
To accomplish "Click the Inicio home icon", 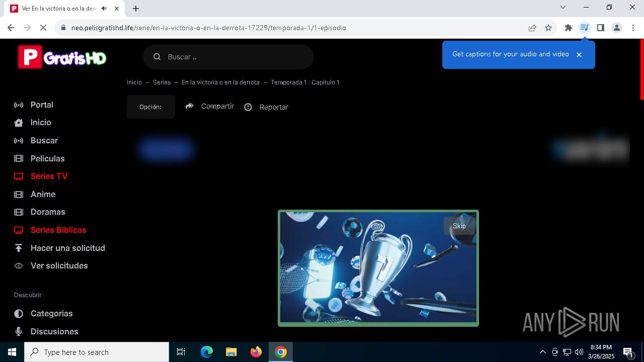I will pyautogui.click(x=19, y=123).
